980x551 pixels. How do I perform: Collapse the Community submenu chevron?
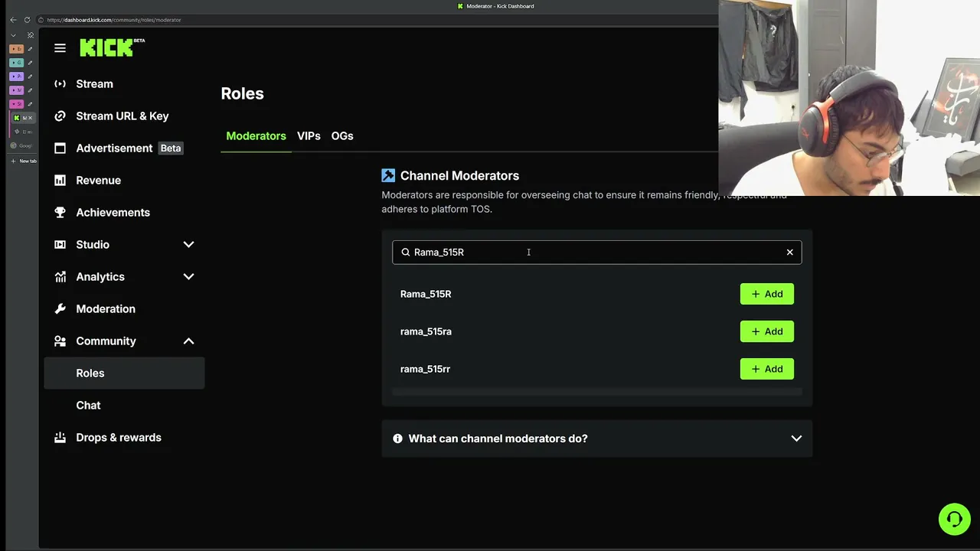point(188,341)
